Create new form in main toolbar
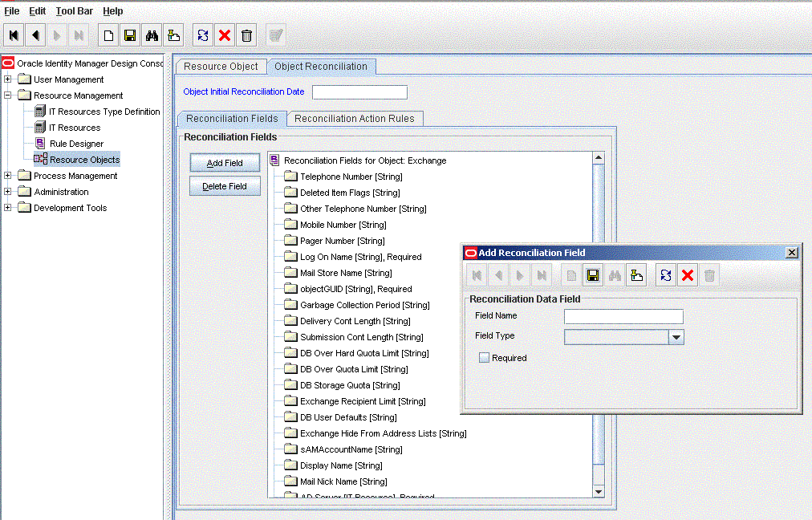The image size is (812, 520). [108, 35]
